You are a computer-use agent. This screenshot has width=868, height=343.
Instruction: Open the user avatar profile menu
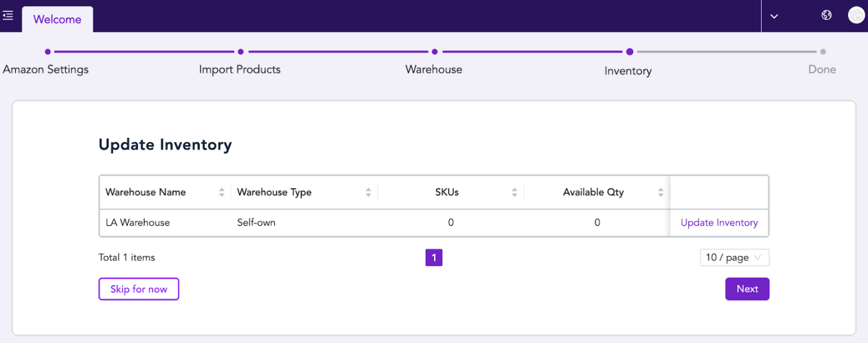coord(856,15)
